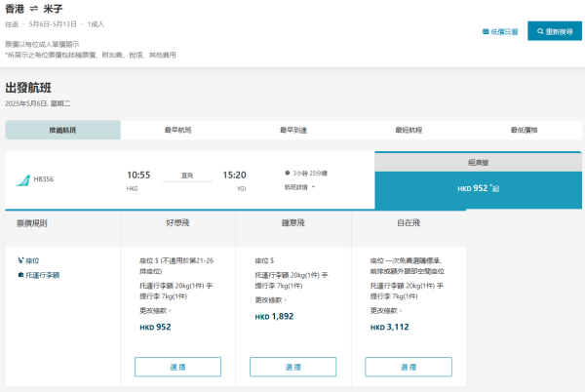Click the flight number HB356
The height and width of the screenshot is (392, 585).
[x=44, y=179]
